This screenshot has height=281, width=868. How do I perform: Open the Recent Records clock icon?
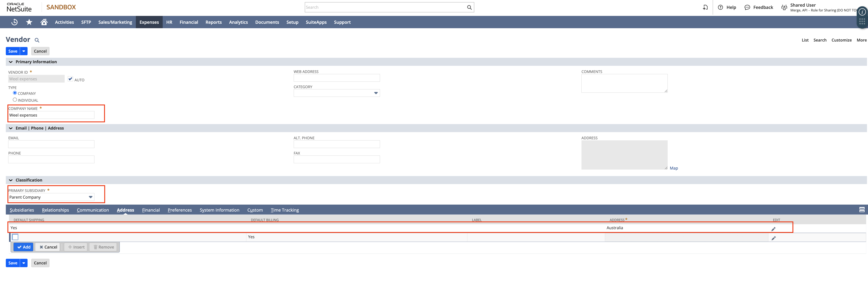[x=15, y=22]
